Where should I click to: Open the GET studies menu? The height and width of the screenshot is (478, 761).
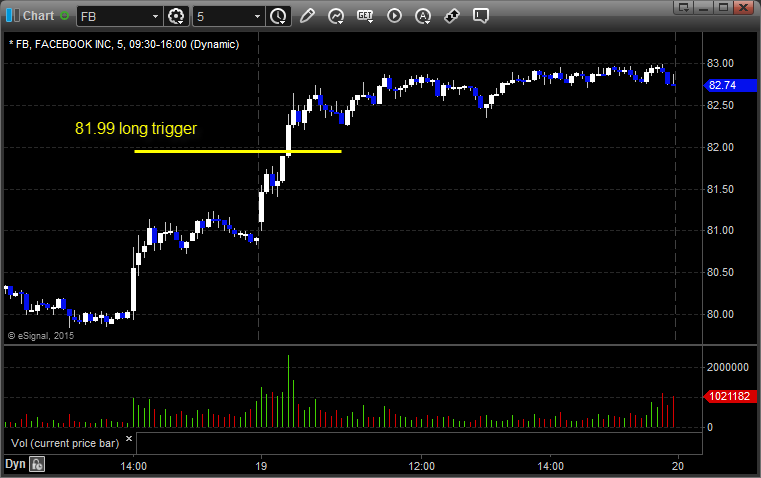[365, 16]
